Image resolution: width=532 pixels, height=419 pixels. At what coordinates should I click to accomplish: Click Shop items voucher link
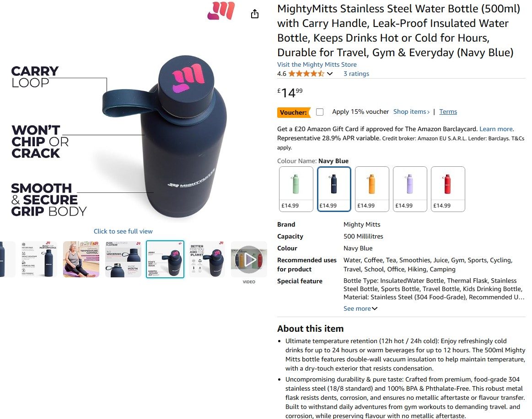coord(411,111)
